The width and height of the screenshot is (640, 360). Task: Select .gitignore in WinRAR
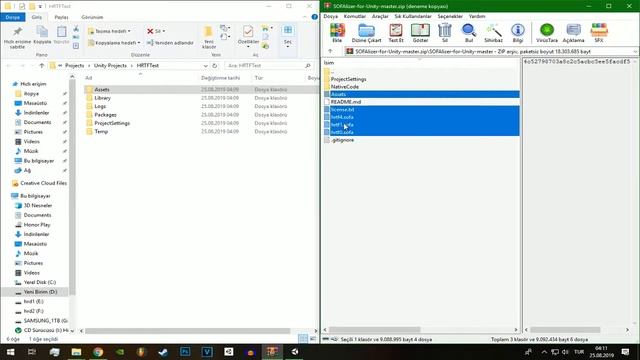342,140
